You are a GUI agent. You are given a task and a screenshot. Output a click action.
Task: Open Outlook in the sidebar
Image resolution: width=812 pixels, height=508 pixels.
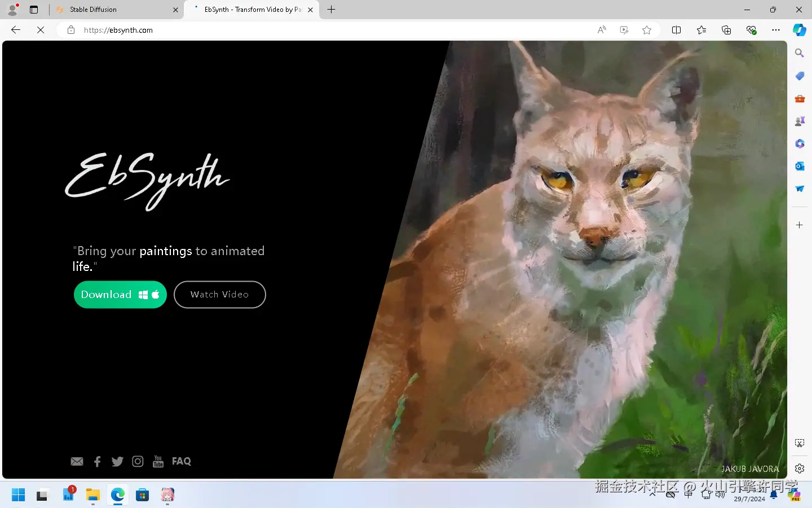(800, 166)
